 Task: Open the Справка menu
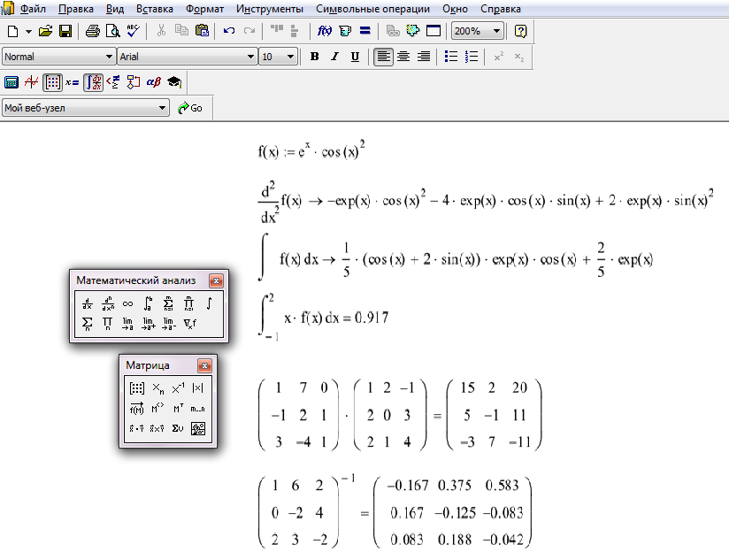500,9
